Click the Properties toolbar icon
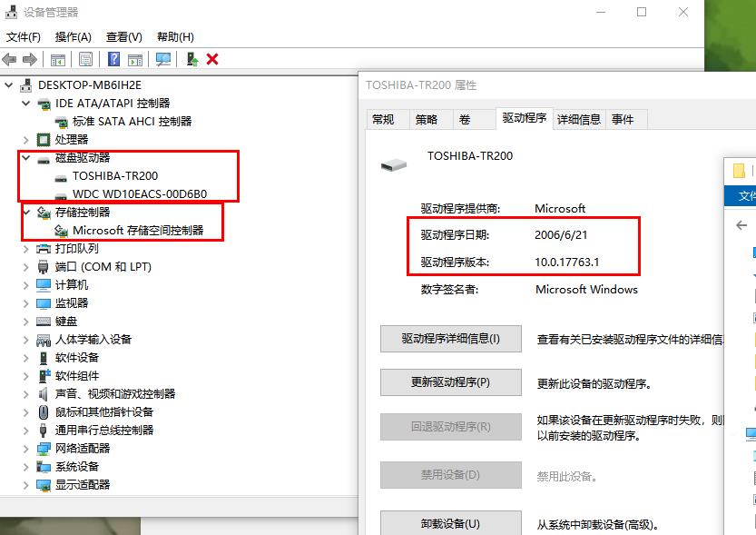Screen dimensions: 756x535 (86, 59)
